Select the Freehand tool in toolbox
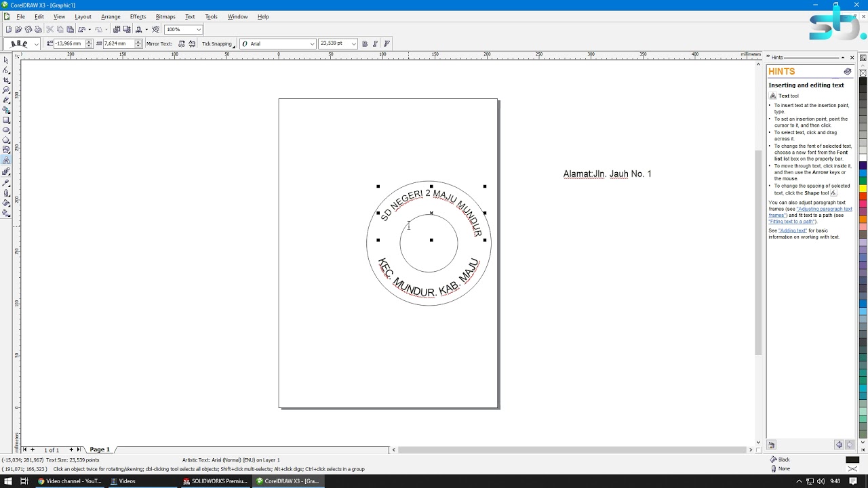The height and width of the screenshot is (488, 868). (6, 100)
